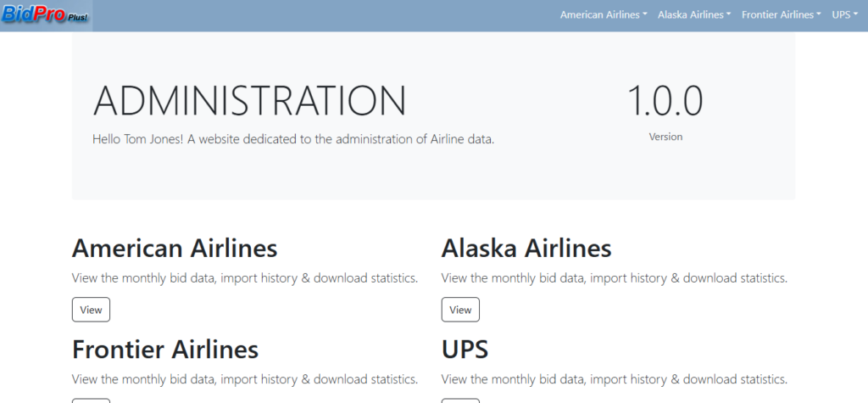This screenshot has height=403, width=868.
Task: Click the 1.0.0 version number
Action: point(665,101)
